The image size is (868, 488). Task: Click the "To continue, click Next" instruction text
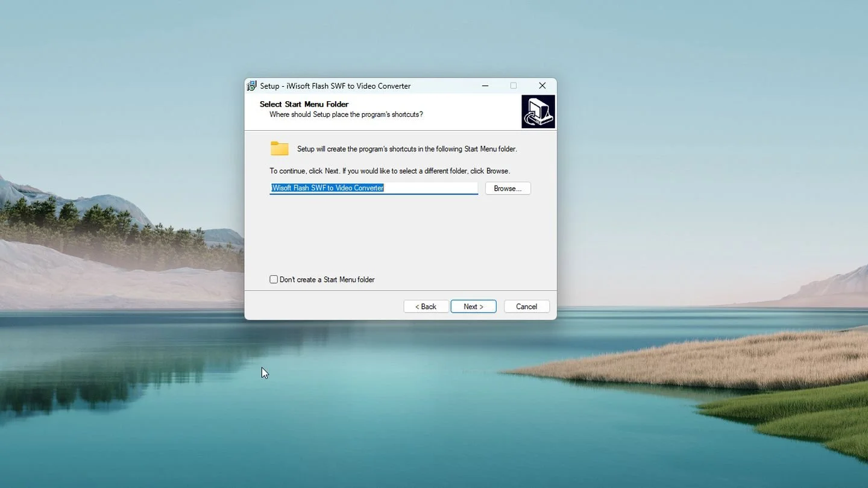tap(389, 171)
